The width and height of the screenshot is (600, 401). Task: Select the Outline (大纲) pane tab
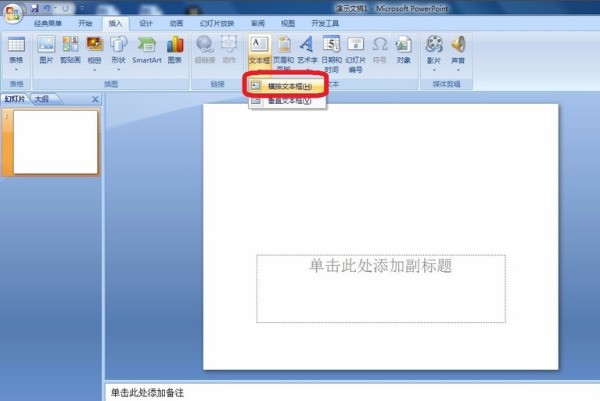pos(42,99)
